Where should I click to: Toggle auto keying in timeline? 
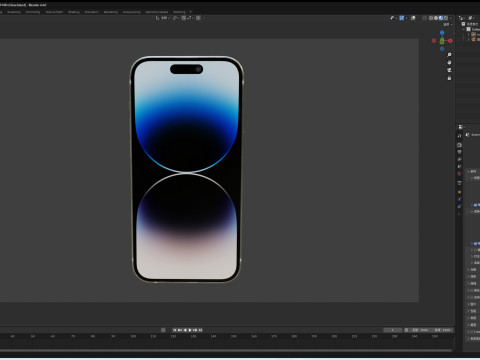click(x=163, y=330)
